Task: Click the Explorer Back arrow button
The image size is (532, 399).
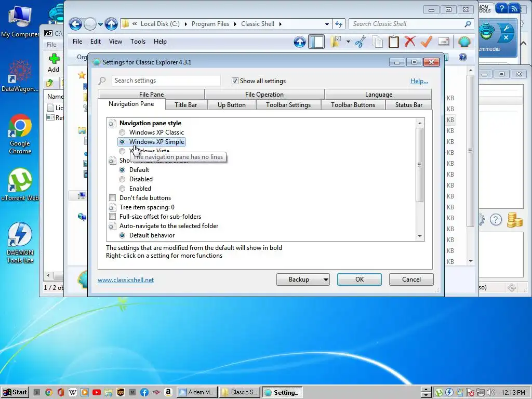Action: pyautogui.click(x=75, y=24)
